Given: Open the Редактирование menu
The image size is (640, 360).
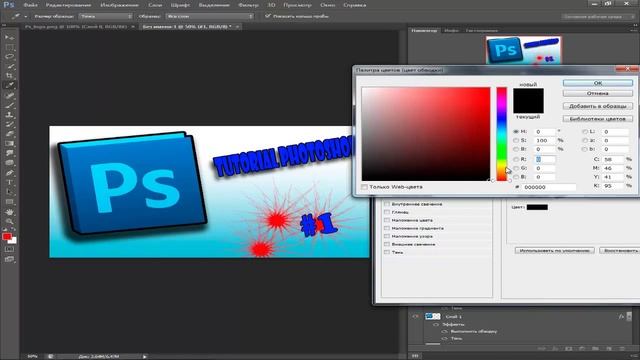Looking at the screenshot, I should coord(68,5).
